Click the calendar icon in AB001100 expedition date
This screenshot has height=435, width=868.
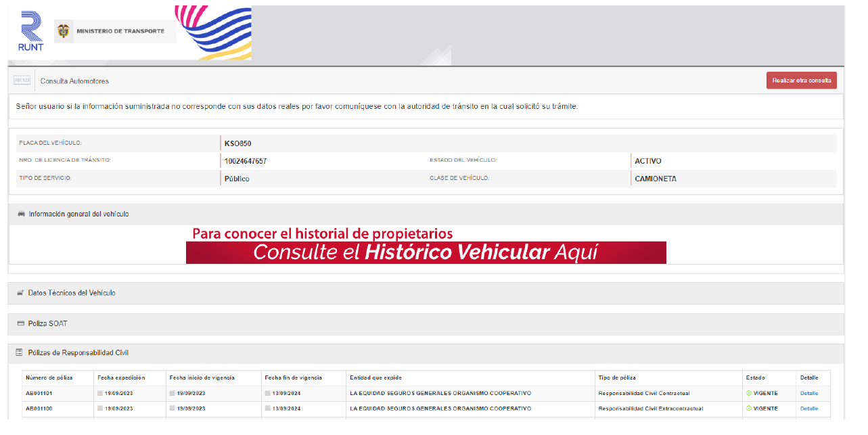tap(101, 409)
